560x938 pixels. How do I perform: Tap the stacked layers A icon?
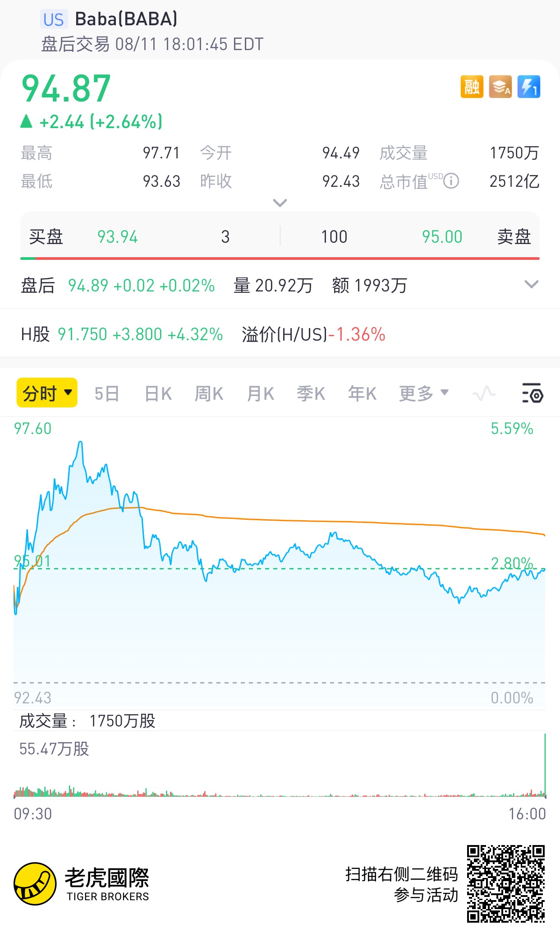tap(500, 87)
